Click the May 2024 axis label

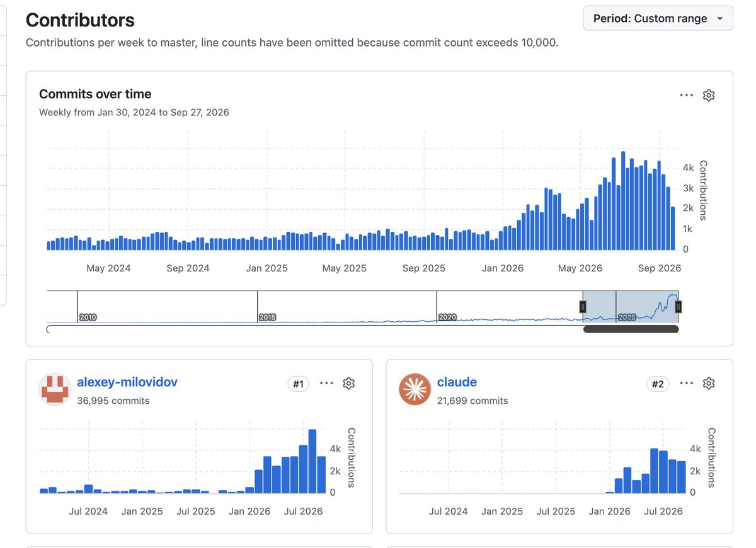pyautogui.click(x=108, y=268)
